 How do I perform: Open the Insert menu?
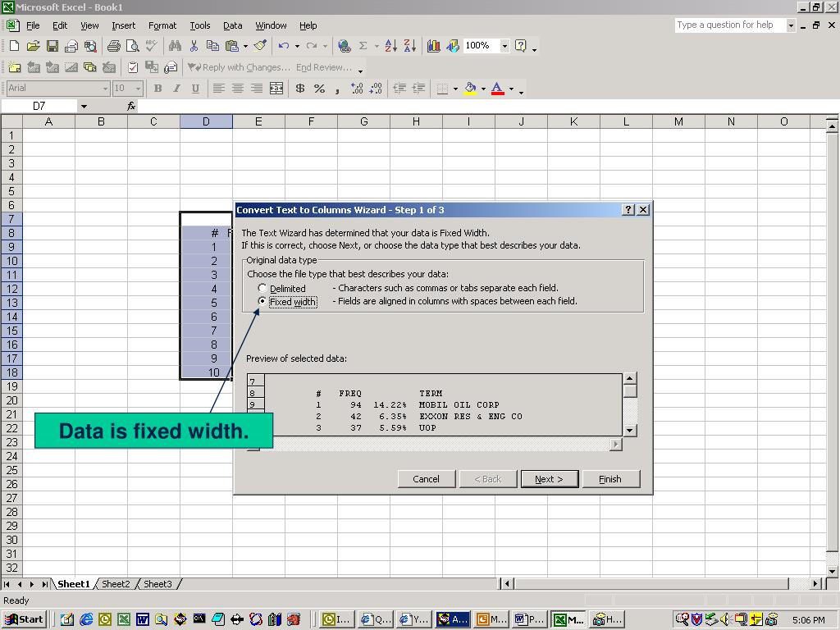(x=123, y=25)
